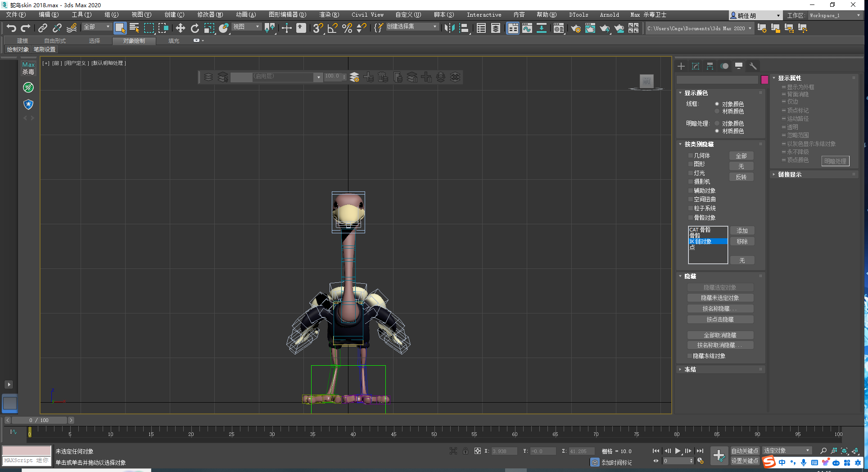This screenshot has width=868, height=472.
Task: Click the pink object color swatch
Action: (764, 80)
